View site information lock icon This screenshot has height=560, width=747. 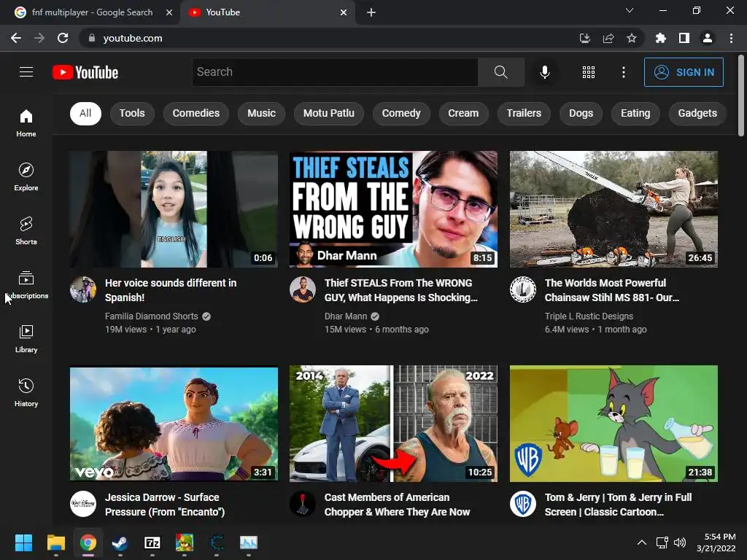point(92,38)
